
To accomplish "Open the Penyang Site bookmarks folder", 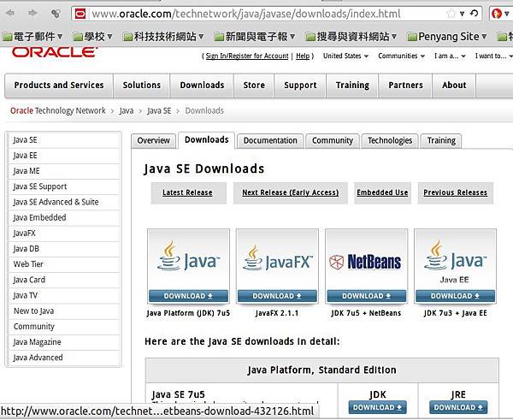I will [x=447, y=36].
